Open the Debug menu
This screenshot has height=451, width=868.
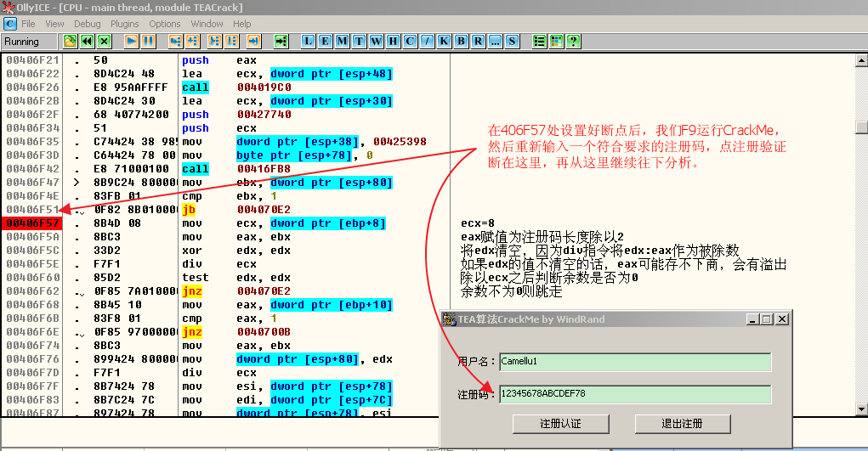tap(88, 24)
